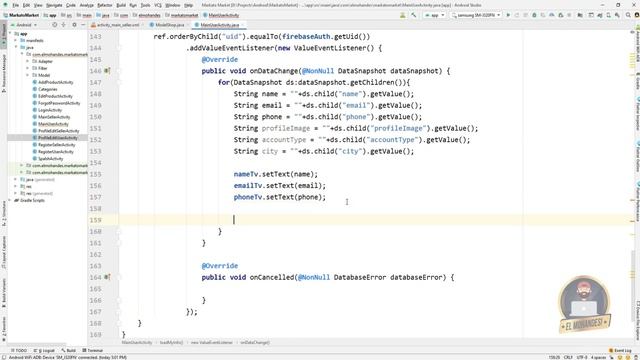
Task: Open Search Everywhere magnifier icon
Action: 628,15
